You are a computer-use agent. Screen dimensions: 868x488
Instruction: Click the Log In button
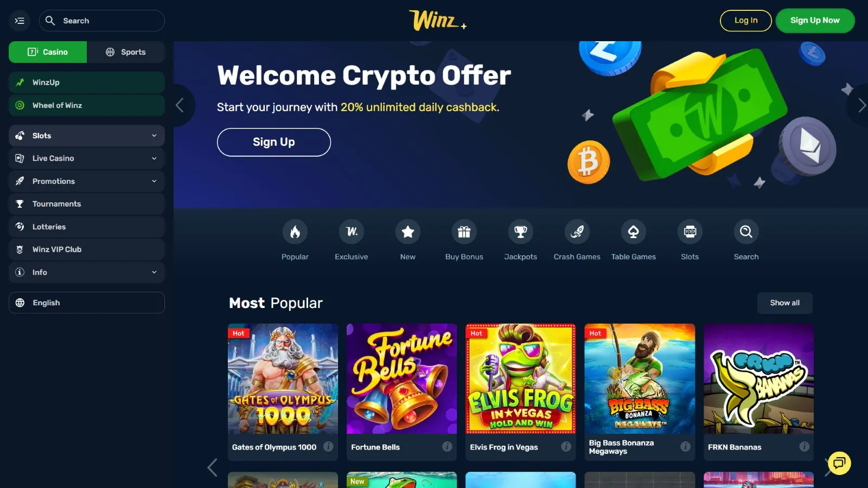click(745, 21)
